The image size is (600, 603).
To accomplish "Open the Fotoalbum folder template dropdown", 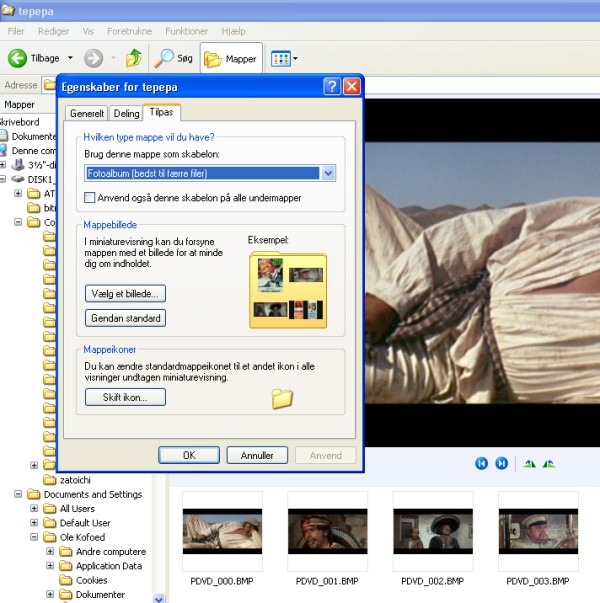I will point(329,174).
